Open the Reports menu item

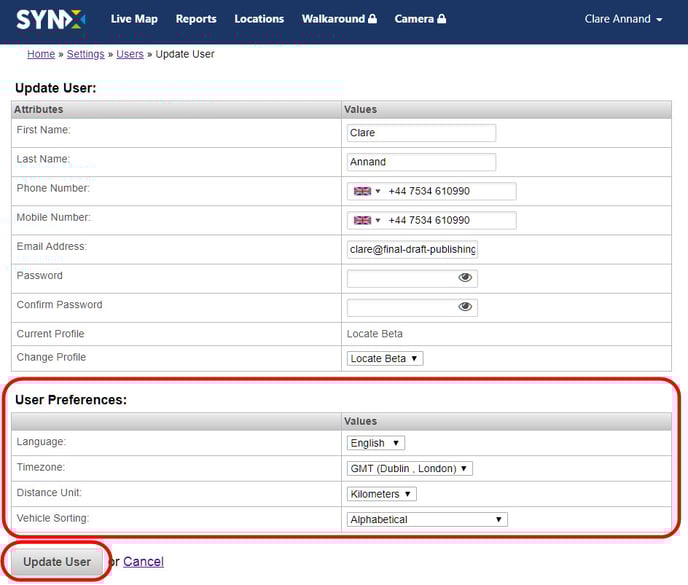pos(196,19)
